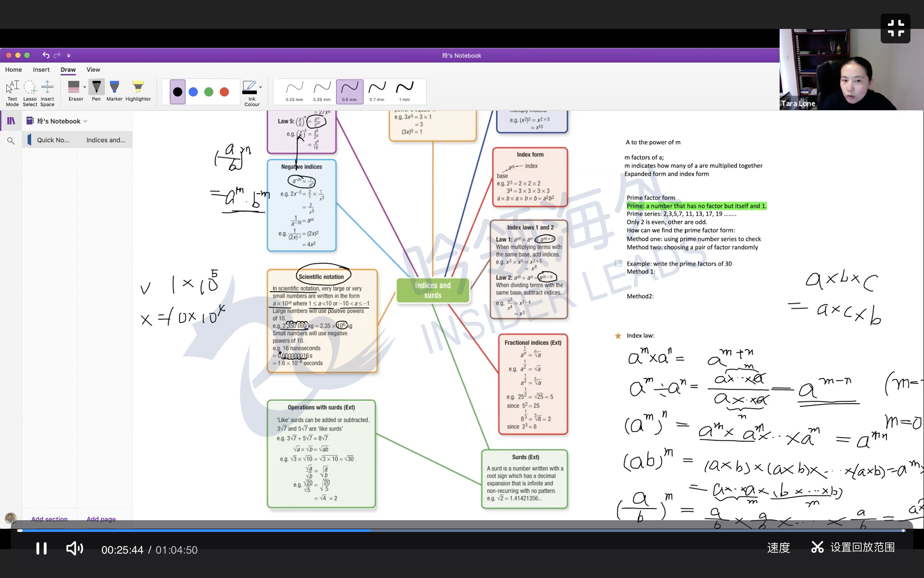This screenshot has height=578, width=924.
Task: Pause the video playback
Action: pos(42,549)
